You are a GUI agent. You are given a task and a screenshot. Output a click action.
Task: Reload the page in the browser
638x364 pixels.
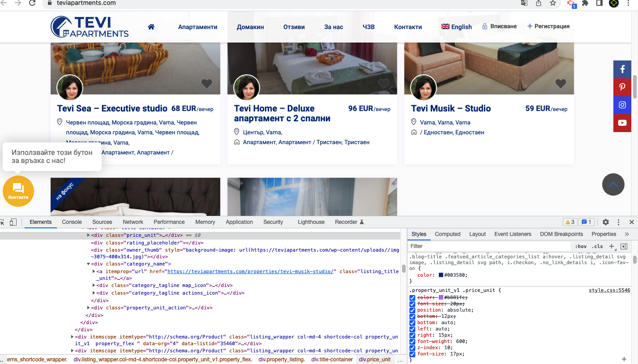[32, 3]
